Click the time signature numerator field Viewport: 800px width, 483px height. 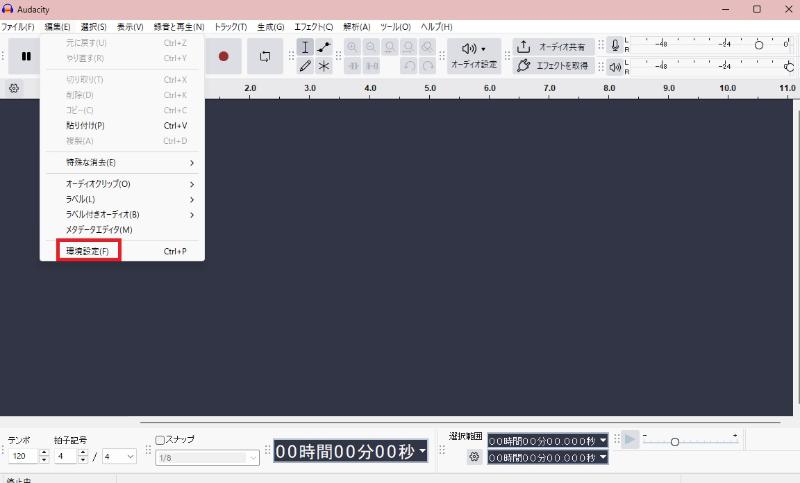pyautogui.click(x=66, y=456)
